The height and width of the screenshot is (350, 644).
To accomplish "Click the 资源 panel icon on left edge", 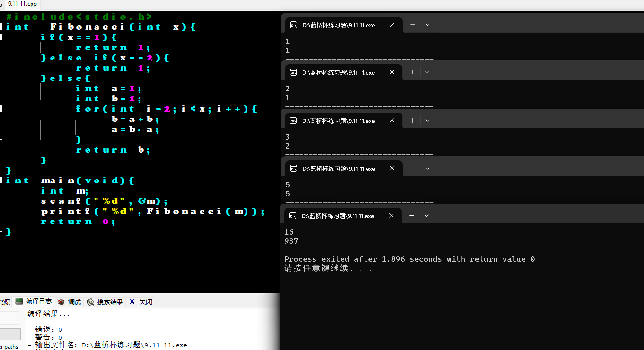I will [5, 302].
